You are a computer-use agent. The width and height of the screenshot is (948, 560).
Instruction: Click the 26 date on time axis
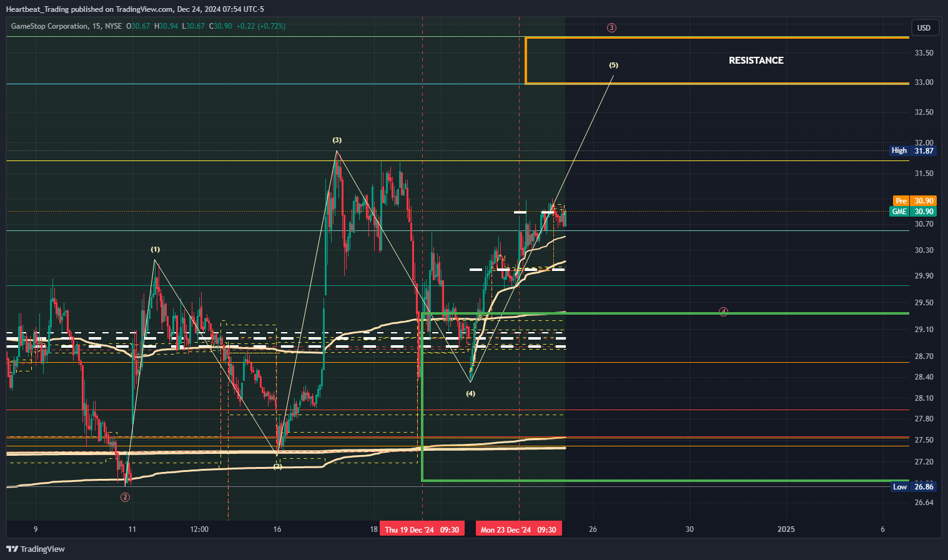click(593, 529)
